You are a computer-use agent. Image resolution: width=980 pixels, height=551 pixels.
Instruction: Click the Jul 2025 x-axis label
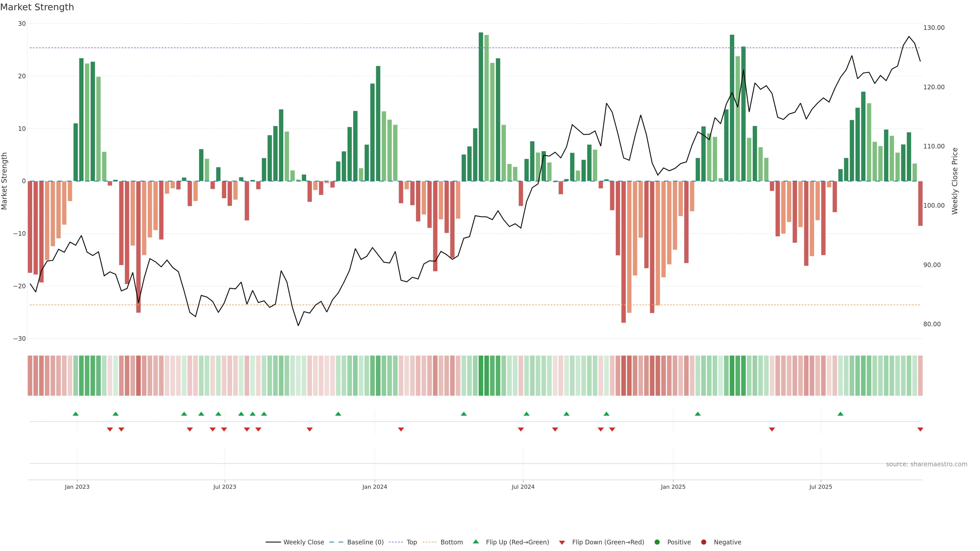tap(820, 487)
